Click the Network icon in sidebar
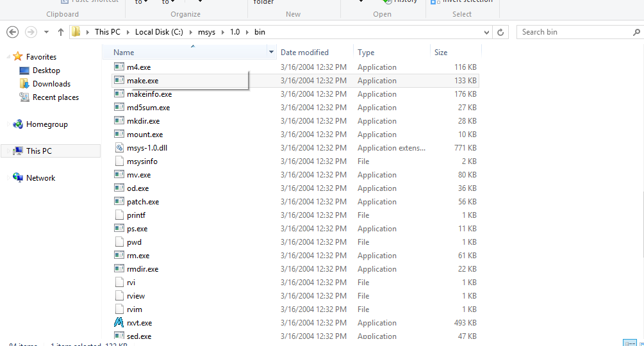This screenshot has width=644, height=346. click(x=17, y=178)
